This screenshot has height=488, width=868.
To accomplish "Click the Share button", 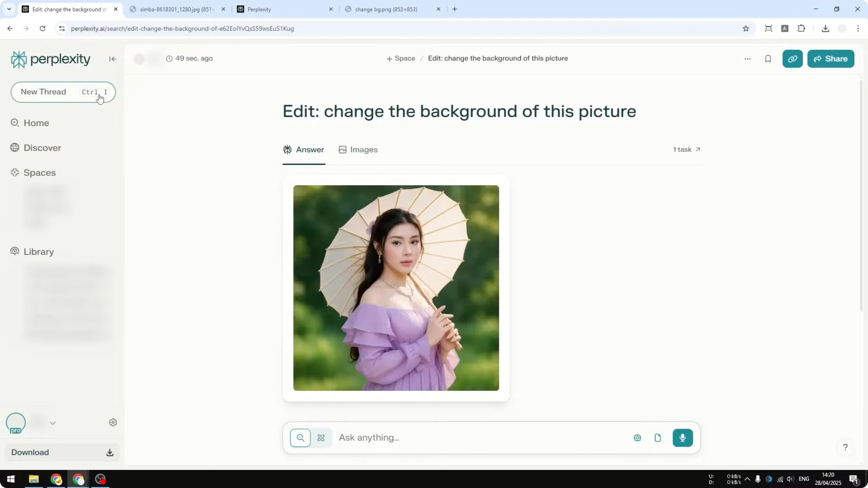I will coord(831,59).
